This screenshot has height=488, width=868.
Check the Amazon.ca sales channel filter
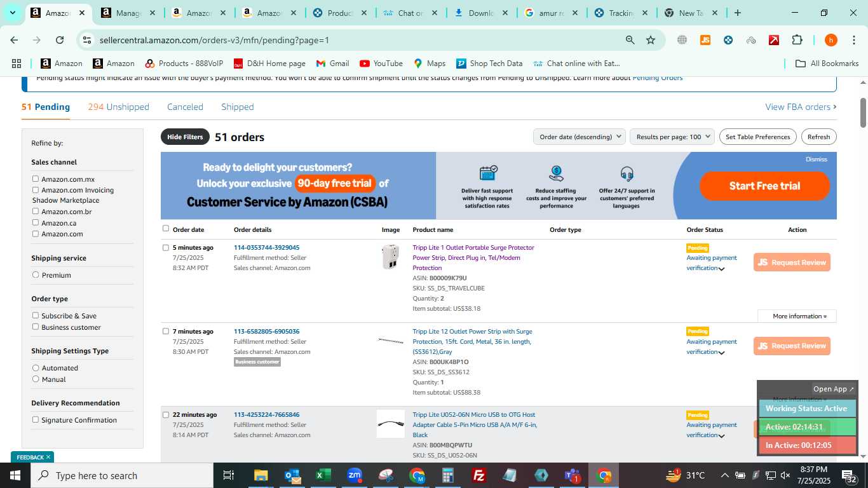click(x=36, y=223)
